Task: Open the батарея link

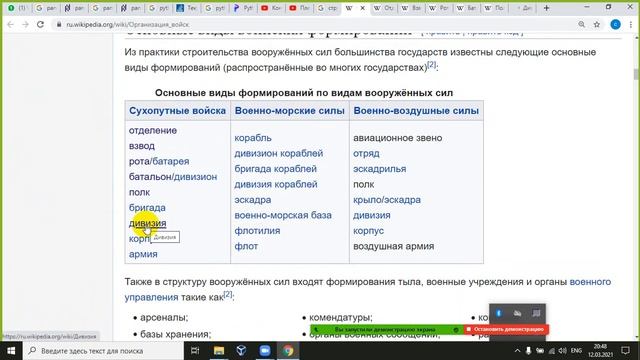Action: pyautogui.click(x=171, y=161)
